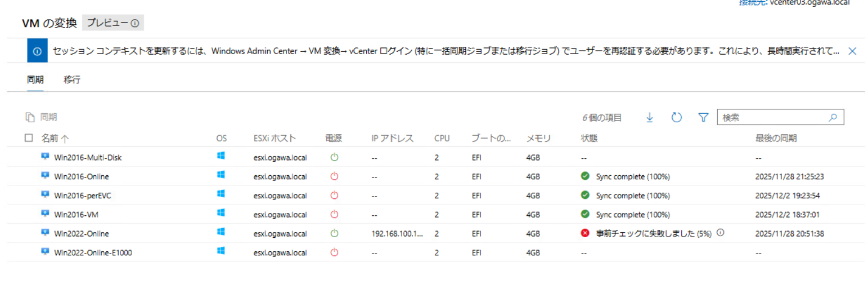
Task: Open the filter funnel icon
Action: 703,117
